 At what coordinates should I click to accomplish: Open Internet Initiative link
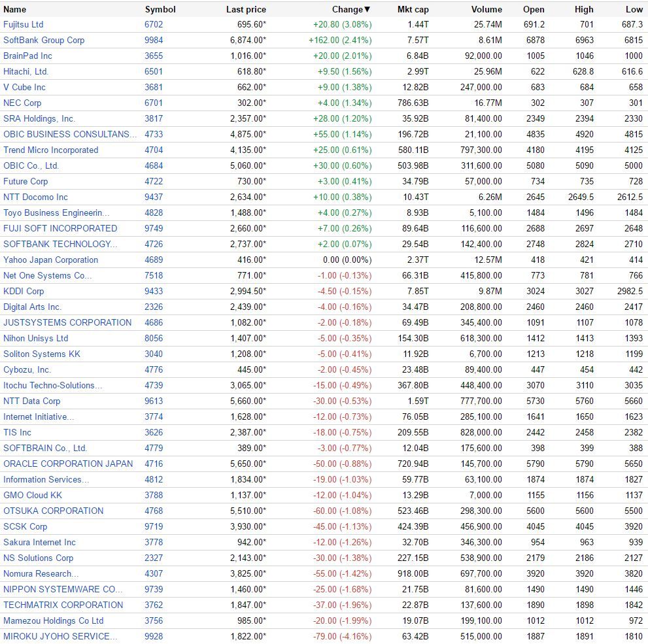pyautogui.click(x=39, y=417)
